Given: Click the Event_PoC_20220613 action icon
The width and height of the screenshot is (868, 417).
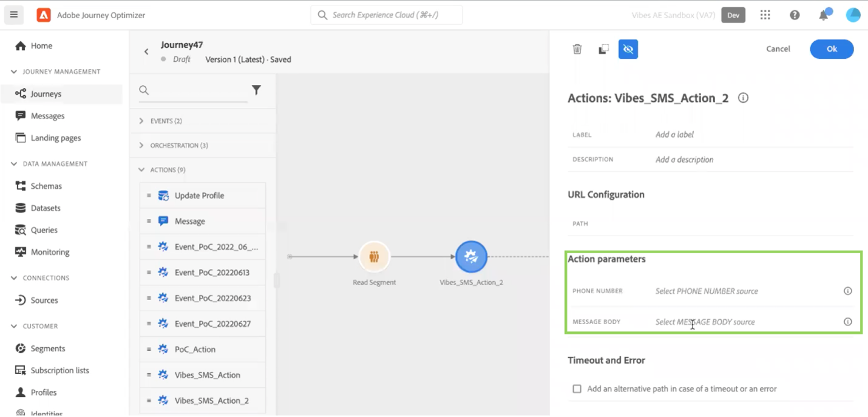Looking at the screenshot, I should coord(163,273).
